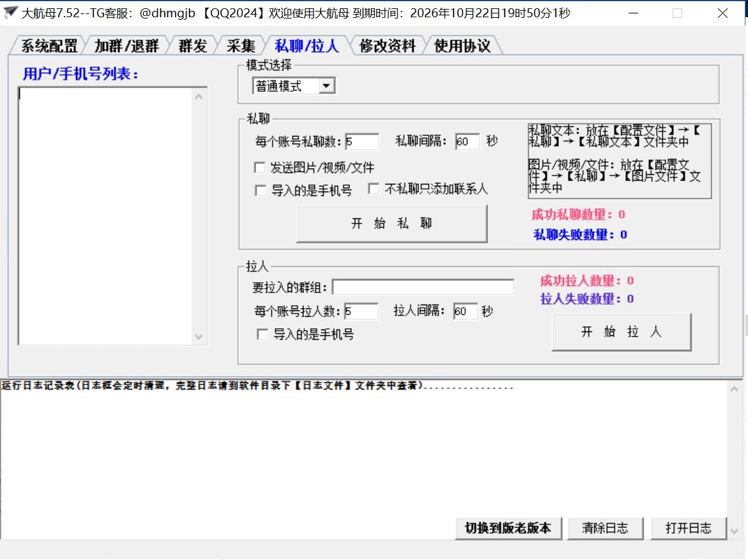Open the 加群/退群 tab
This screenshot has height=560, width=748.
point(127,46)
